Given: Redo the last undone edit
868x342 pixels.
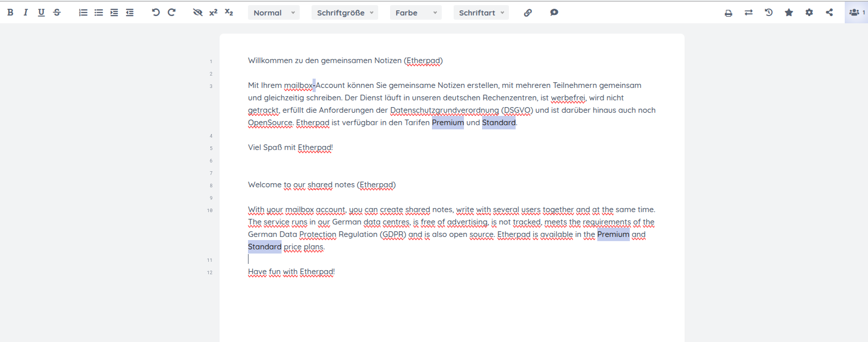Looking at the screenshot, I should [x=172, y=12].
